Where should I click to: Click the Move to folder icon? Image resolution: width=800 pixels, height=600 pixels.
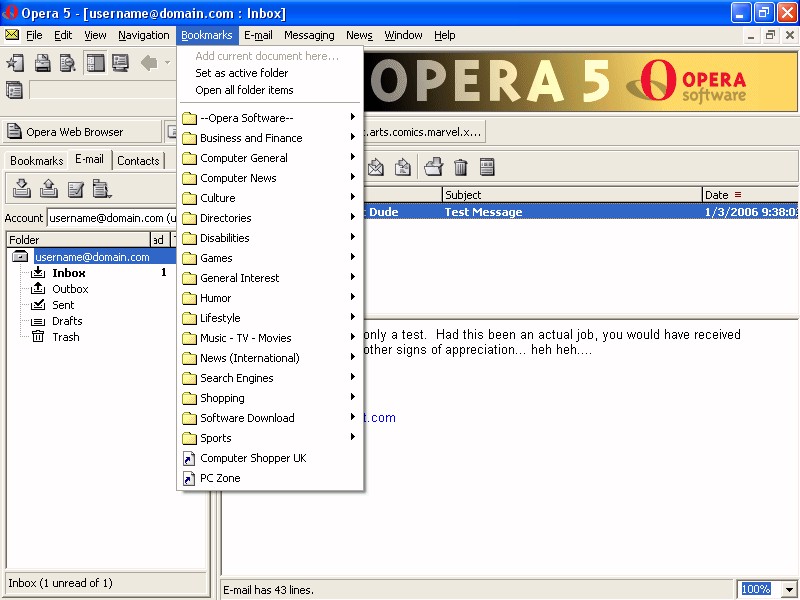click(x=434, y=167)
